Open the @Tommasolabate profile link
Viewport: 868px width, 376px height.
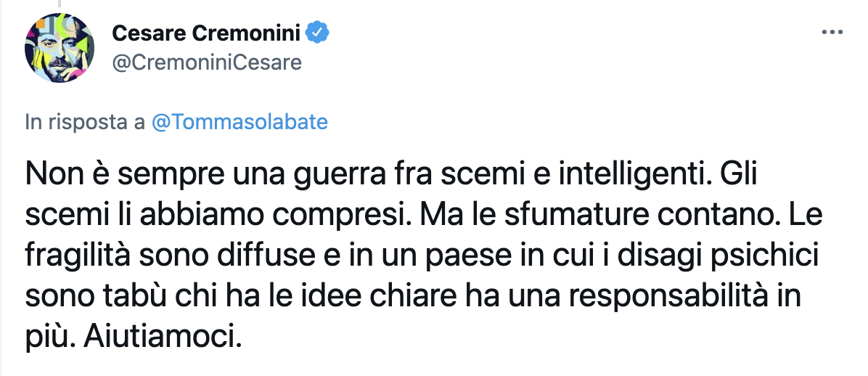tap(240, 122)
